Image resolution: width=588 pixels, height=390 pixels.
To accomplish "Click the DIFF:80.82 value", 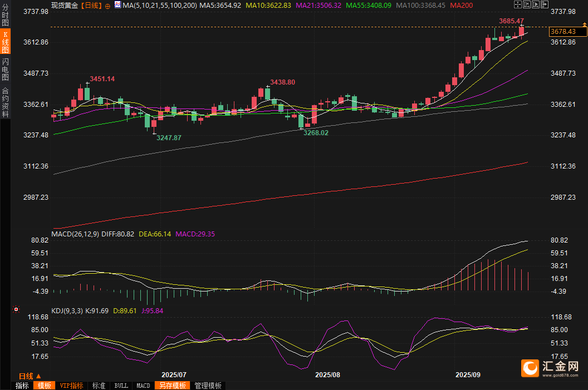I will tap(117, 234).
